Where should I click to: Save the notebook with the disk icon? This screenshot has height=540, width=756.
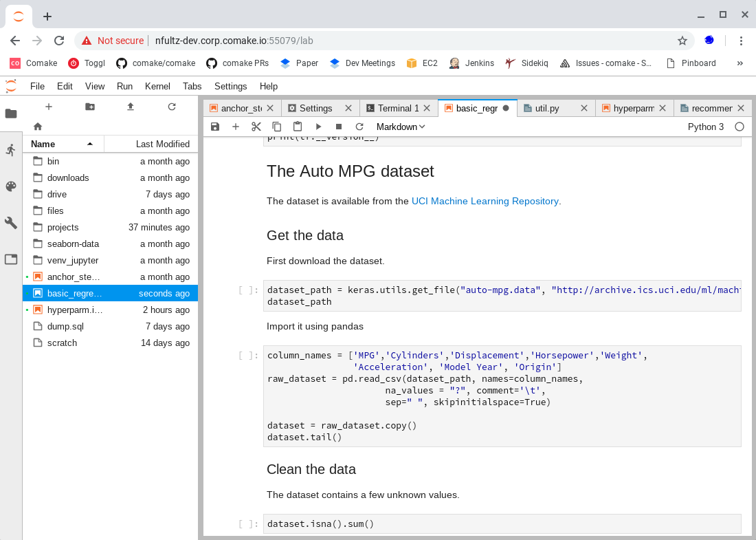[x=215, y=127]
